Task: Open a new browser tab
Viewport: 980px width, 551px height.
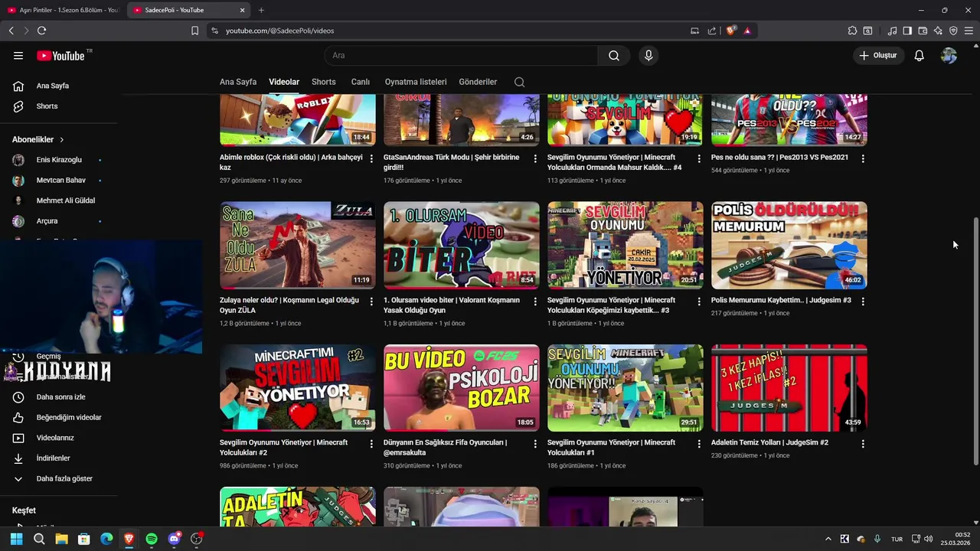Action: coord(261,10)
